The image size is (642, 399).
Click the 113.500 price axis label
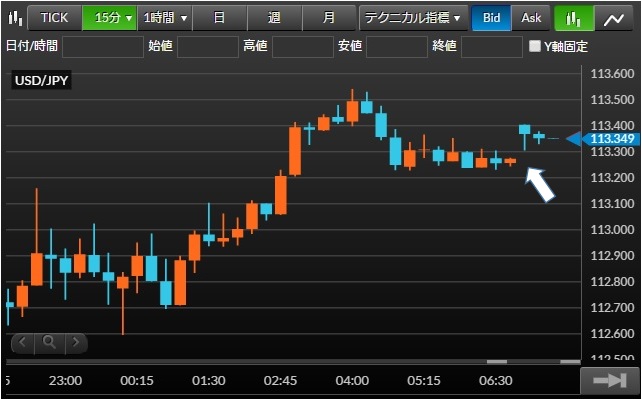click(x=612, y=99)
